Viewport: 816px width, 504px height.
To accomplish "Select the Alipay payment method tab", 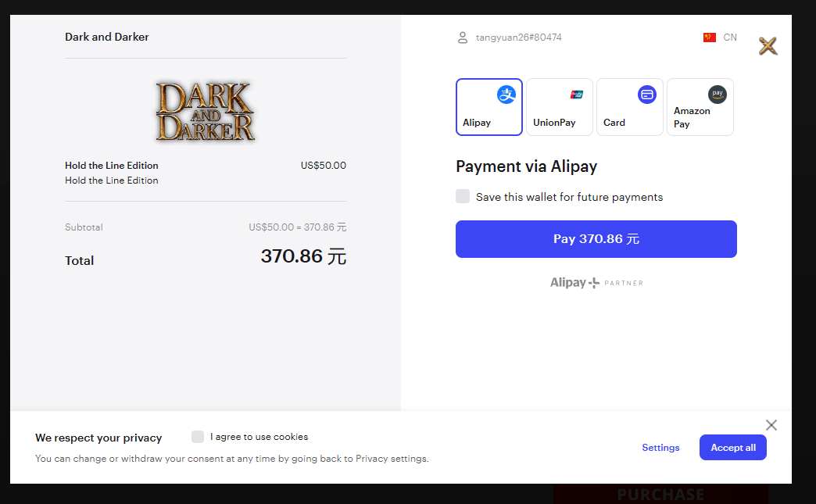I will (489, 107).
